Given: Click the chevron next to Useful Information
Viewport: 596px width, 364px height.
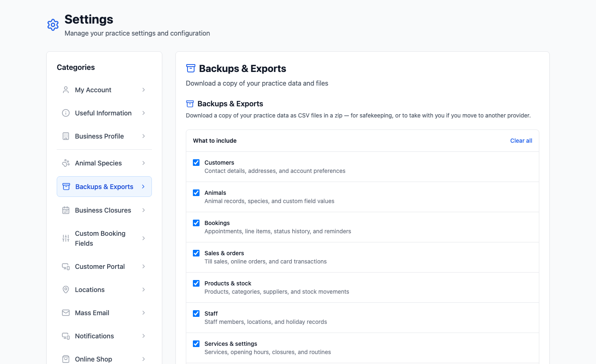Looking at the screenshot, I should [144, 113].
